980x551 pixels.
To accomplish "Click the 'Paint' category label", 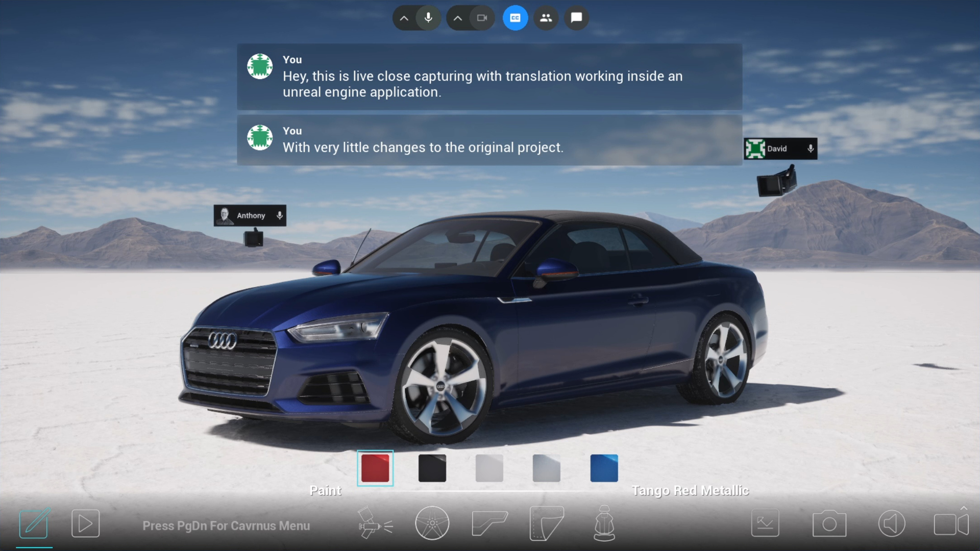I will pyautogui.click(x=325, y=491).
